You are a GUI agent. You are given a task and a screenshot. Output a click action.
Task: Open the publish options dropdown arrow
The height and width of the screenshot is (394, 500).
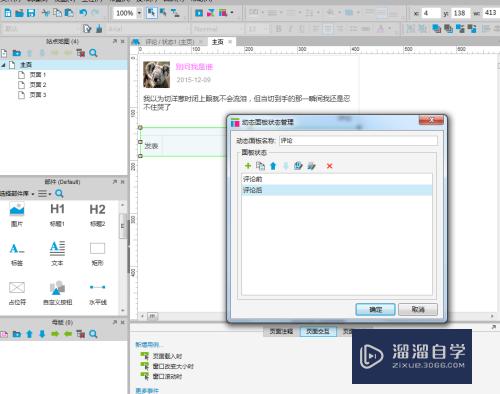pyautogui.click(x=232, y=13)
